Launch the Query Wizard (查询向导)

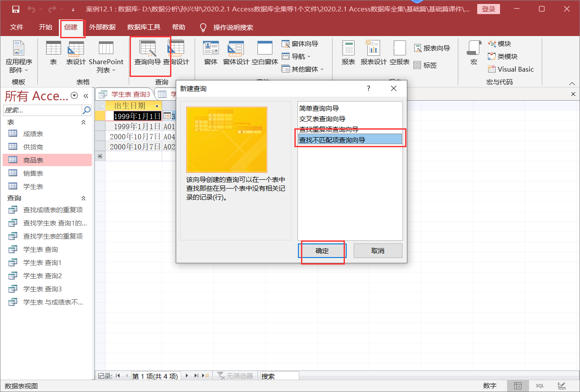click(x=148, y=53)
